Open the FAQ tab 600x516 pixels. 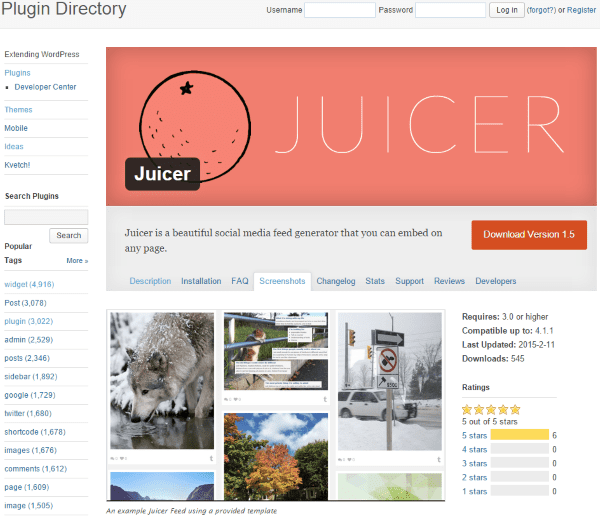click(240, 281)
